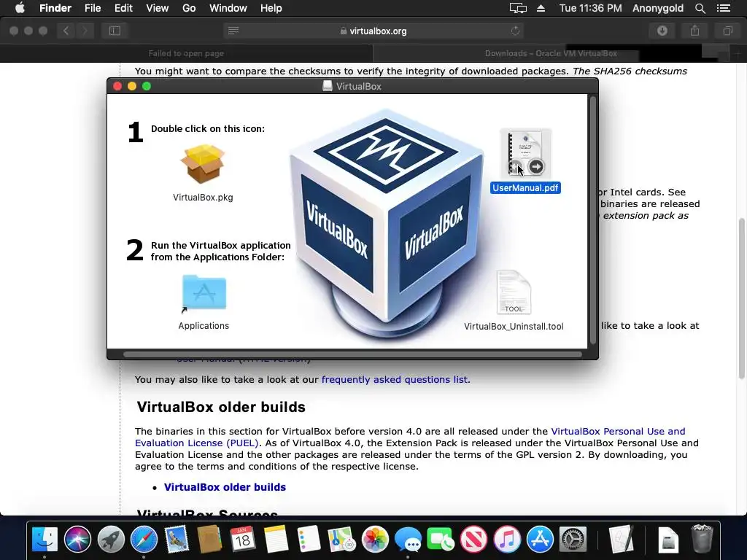Click Safari page vertical scrollbar
747x560 pixels.
click(742, 299)
